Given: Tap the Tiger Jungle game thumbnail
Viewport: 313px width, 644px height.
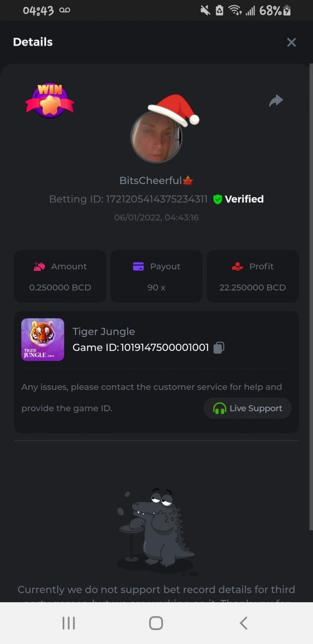Looking at the screenshot, I should (x=43, y=340).
